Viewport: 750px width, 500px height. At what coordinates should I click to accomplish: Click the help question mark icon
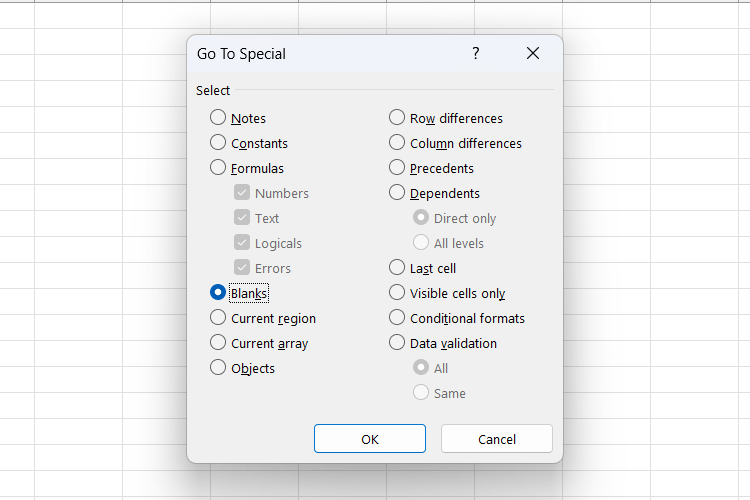(476, 53)
